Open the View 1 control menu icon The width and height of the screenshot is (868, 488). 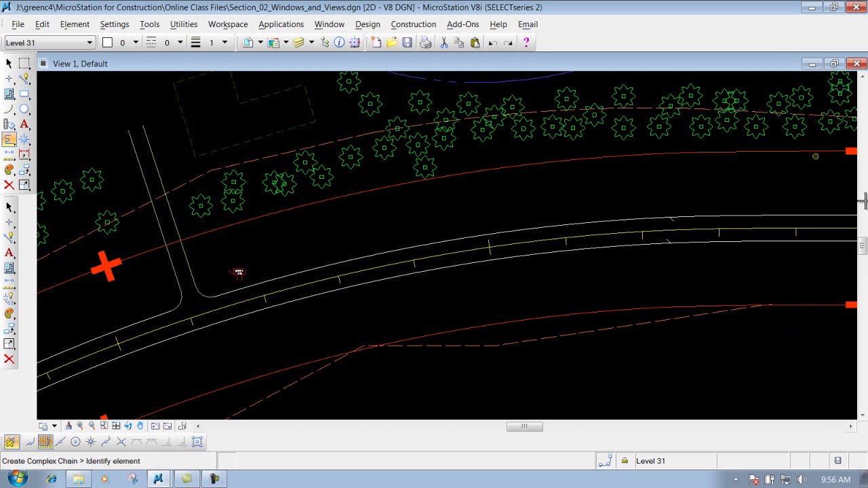coord(43,64)
